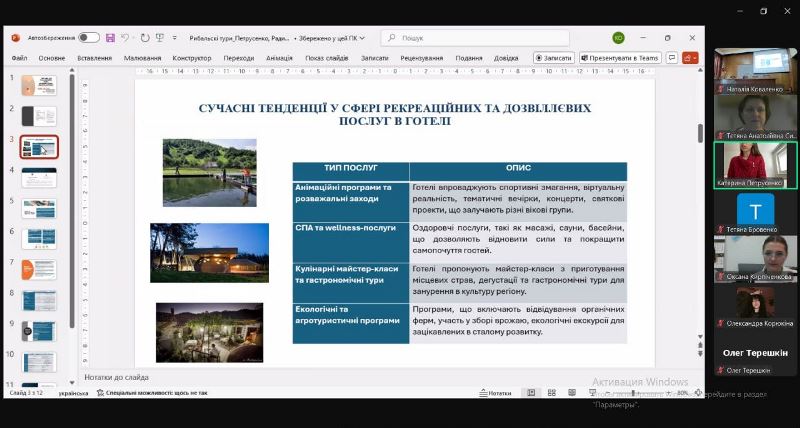The width and height of the screenshot is (800, 428).
Task: Open the red share dropdown button
Action: pos(689,58)
